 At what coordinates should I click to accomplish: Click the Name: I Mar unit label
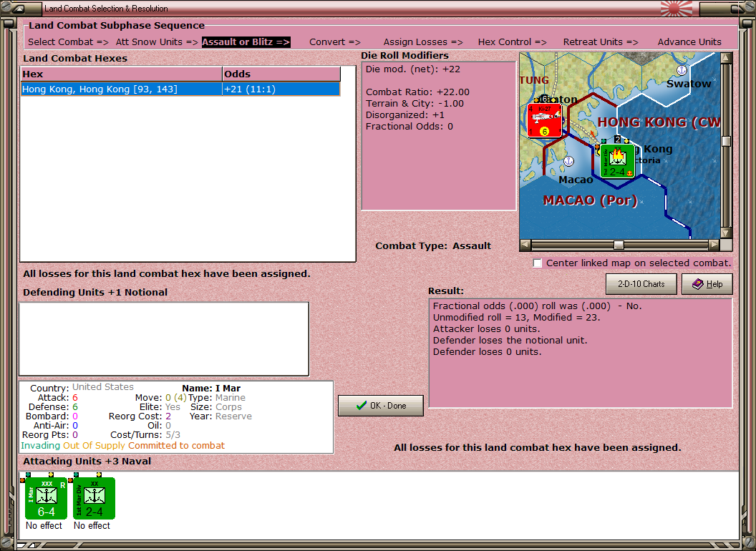211,389
